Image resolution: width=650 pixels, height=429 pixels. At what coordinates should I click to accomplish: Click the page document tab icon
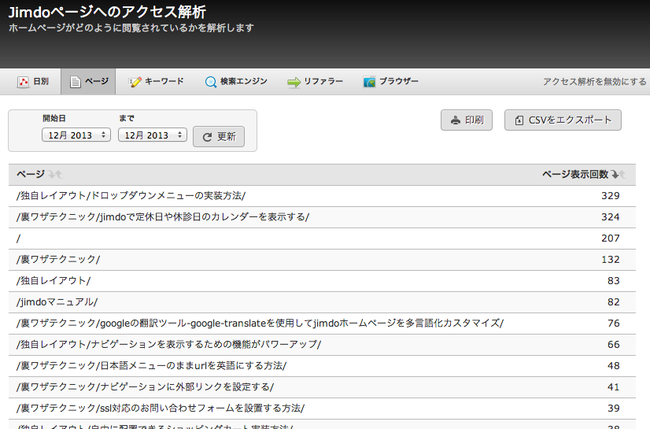coord(75,82)
